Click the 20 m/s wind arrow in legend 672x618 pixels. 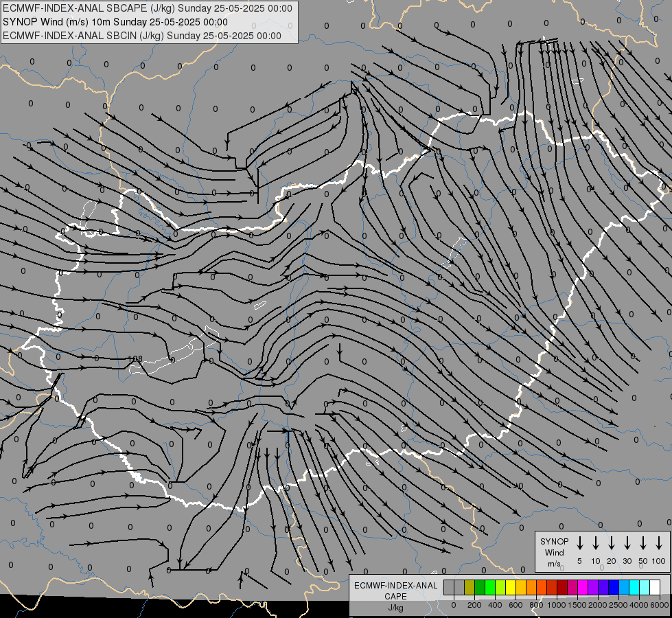(x=611, y=543)
